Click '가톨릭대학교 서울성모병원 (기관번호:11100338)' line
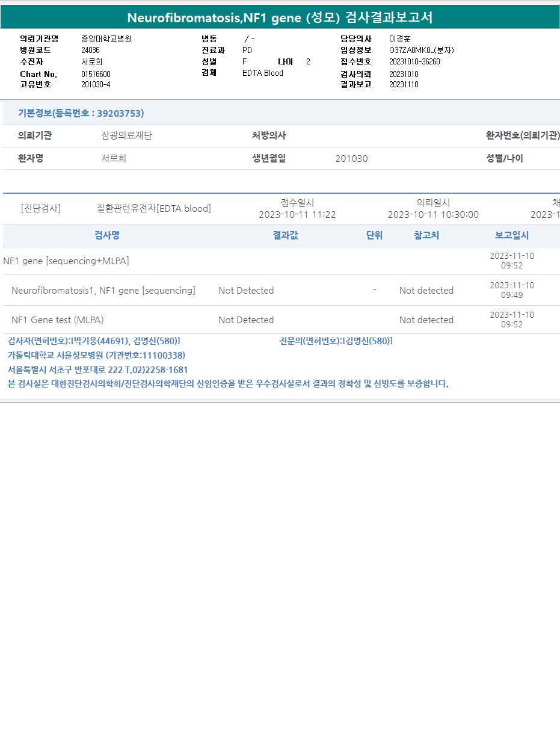This screenshot has height=742, width=560. pos(96,355)
